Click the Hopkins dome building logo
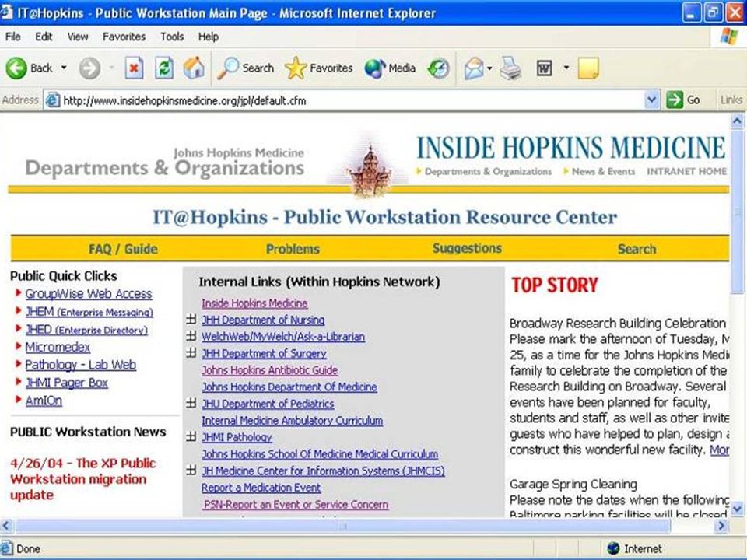The width and height of the screenshot is (747, 560). 370,170
